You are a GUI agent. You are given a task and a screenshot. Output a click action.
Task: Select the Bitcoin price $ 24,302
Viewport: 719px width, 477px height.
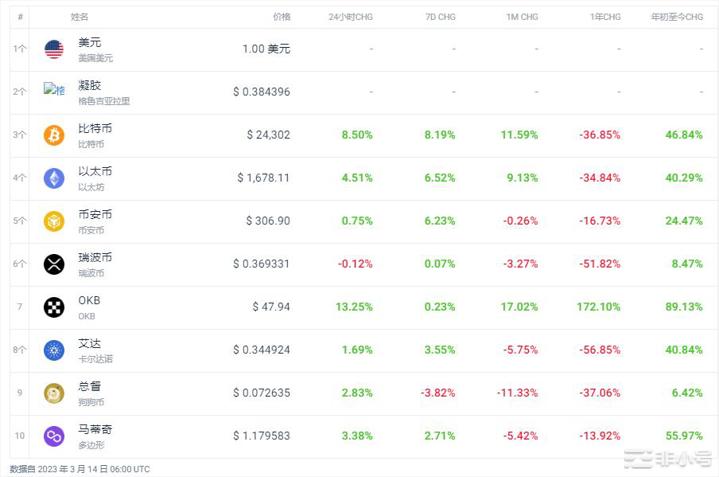[x=268, y=135]
